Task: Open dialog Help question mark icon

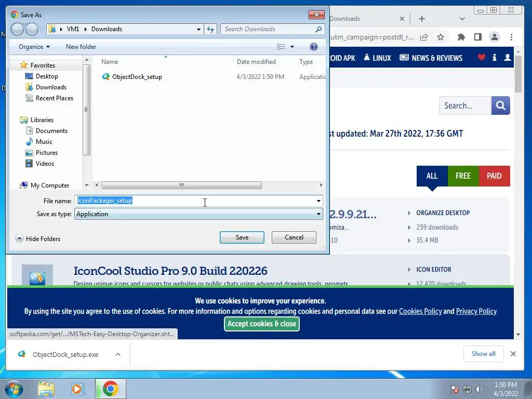Action: (314, 47)
